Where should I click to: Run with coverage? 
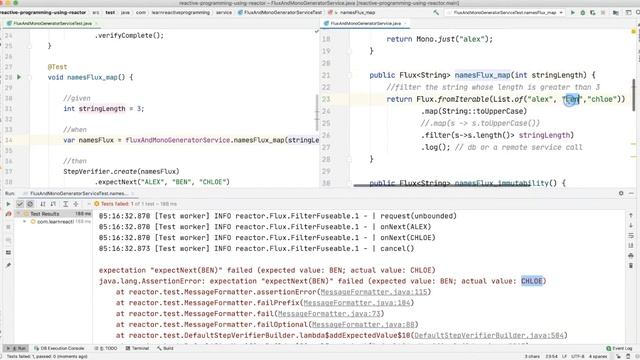coord(593,13)
